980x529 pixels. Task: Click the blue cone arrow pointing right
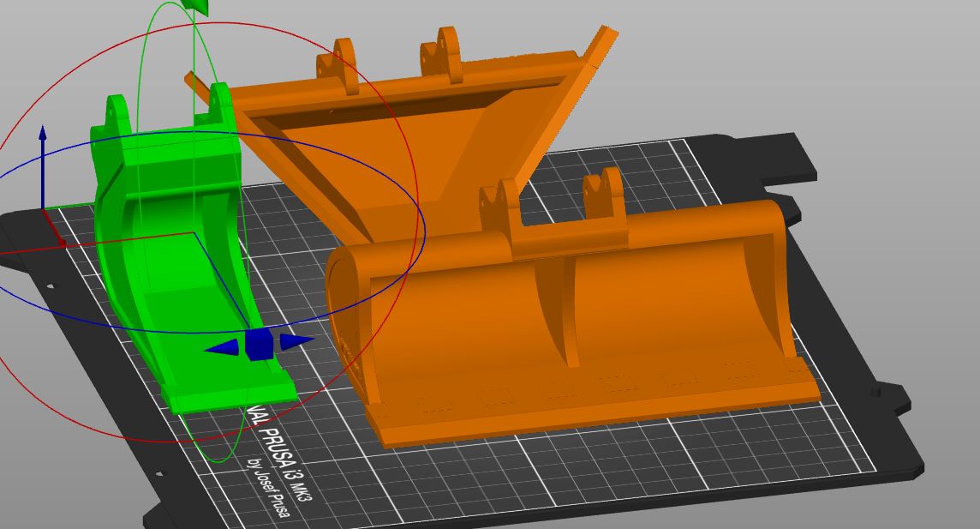[296, 341]
